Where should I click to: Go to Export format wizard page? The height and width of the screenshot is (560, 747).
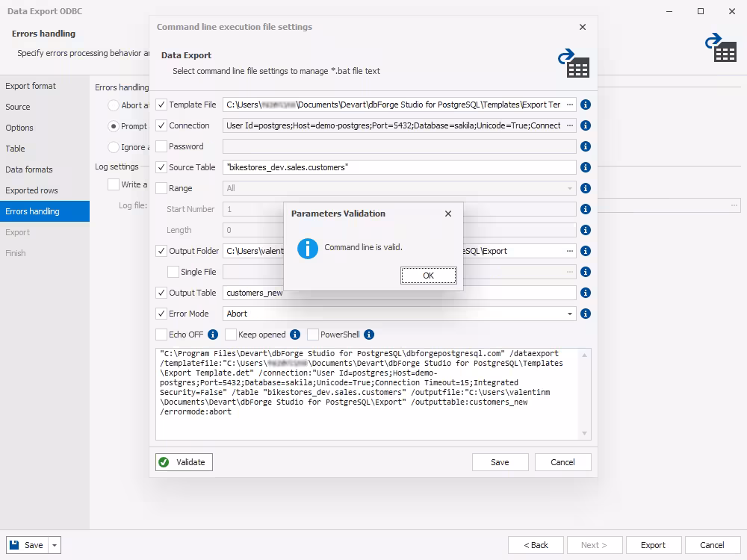click(x=45, y=86)
